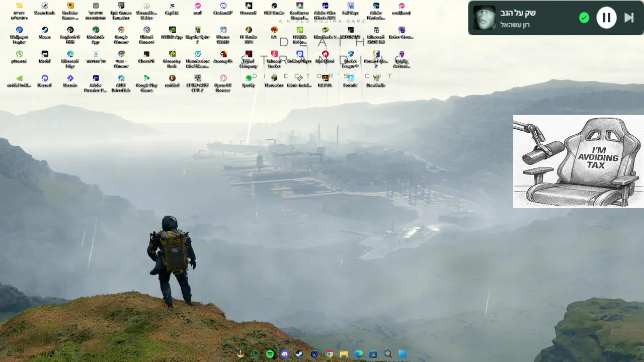
Task: Toggle the green saved checkmark in media widget
Action: click(x=584, y=18)
